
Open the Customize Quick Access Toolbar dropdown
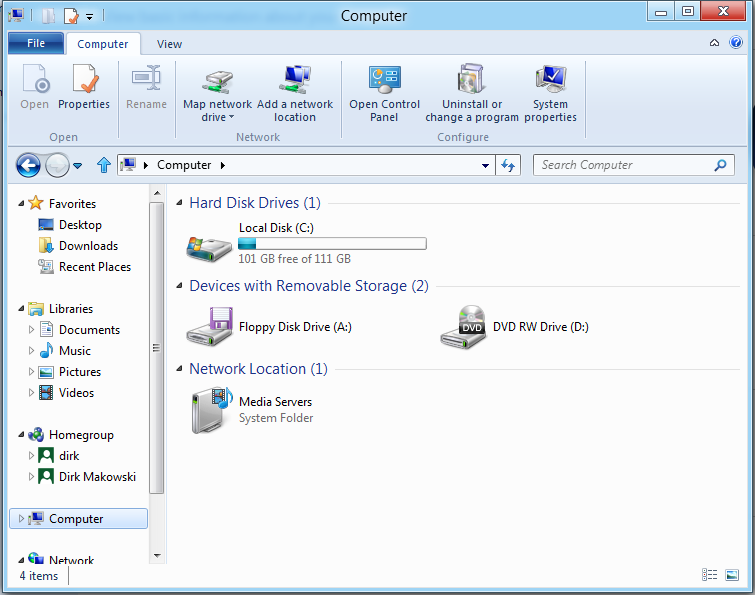(x=90, y=17)
